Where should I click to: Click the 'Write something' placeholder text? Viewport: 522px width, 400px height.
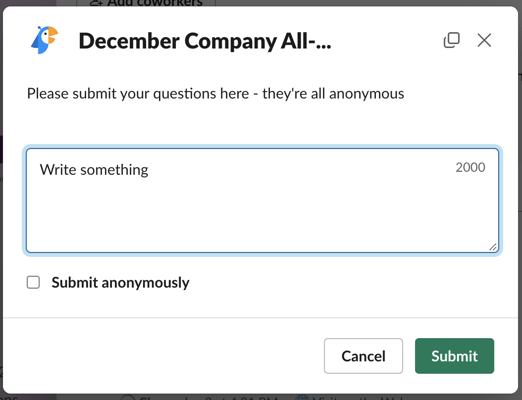(x=94, y=170)
